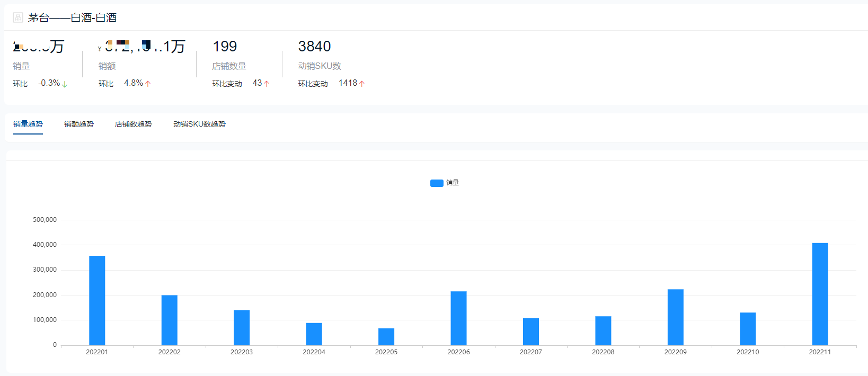Switch to the 销额趋势 tab

coord(79,124)
